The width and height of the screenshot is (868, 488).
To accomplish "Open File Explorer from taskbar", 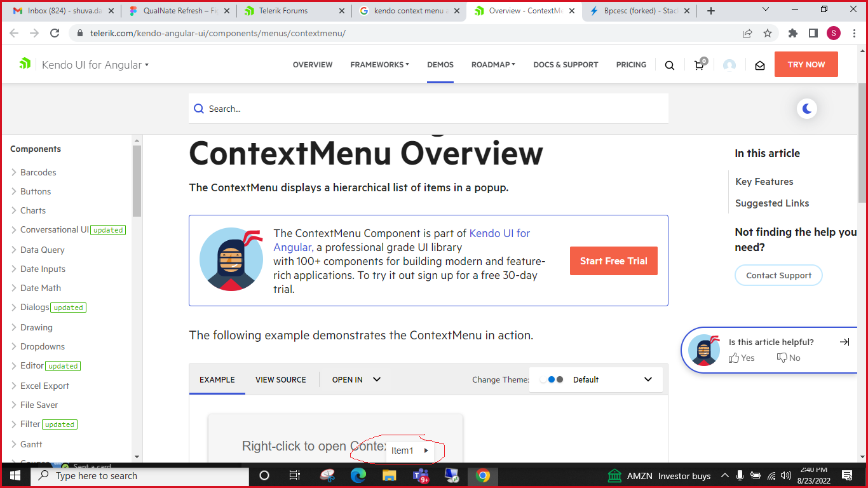I will tap(389, 475).
